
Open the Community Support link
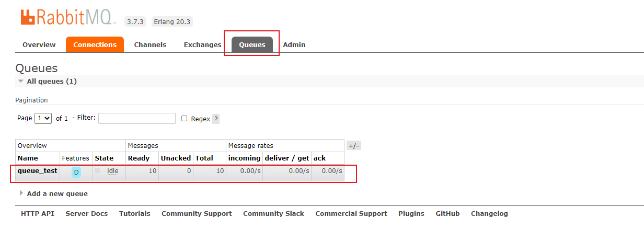[197, 214]
